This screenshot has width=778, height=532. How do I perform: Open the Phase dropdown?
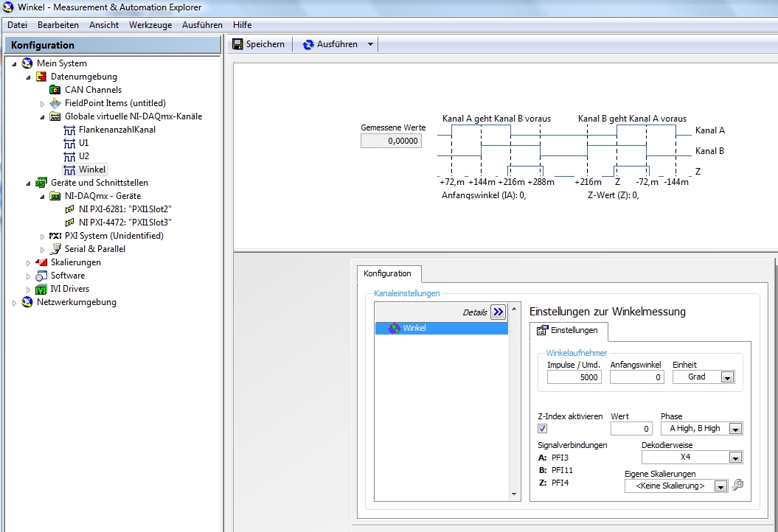pos(736,429)
